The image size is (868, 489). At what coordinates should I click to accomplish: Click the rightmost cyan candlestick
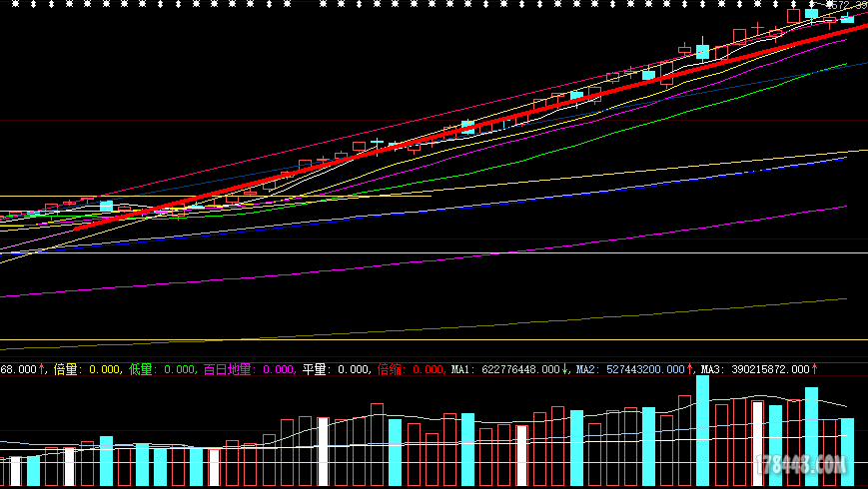(847, 18)
